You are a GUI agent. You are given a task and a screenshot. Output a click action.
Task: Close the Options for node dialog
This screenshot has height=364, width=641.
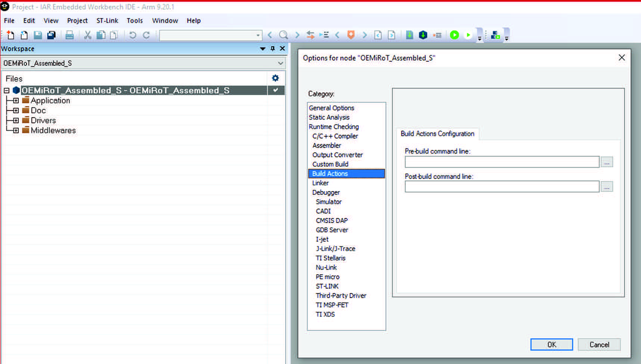click(x=622, y=57)
